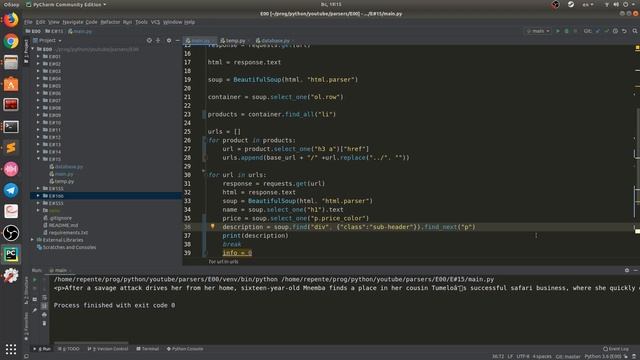Click UTF-8 encoding in status bar

523,357
